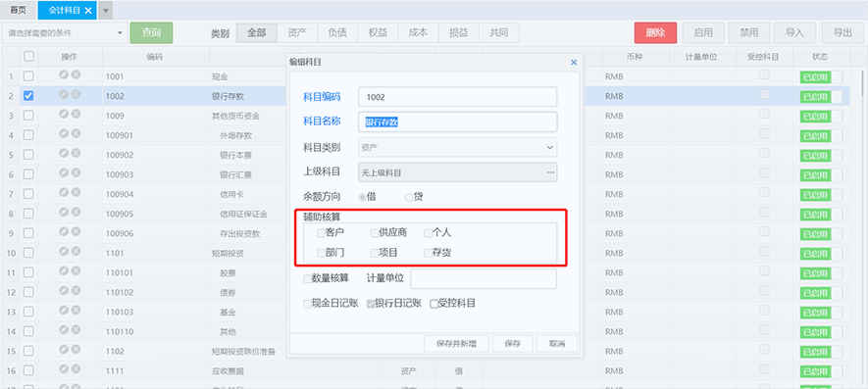Filter by the 负债 category tab

(337, 32)
